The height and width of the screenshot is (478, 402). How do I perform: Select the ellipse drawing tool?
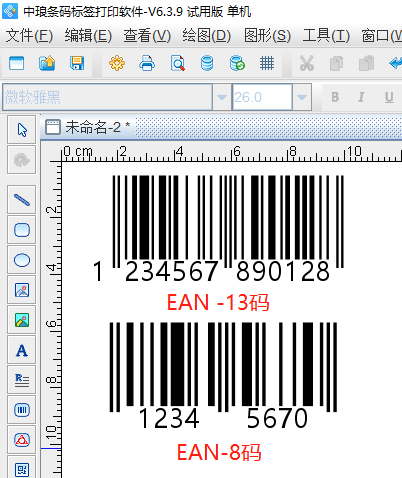click(22, 260)
